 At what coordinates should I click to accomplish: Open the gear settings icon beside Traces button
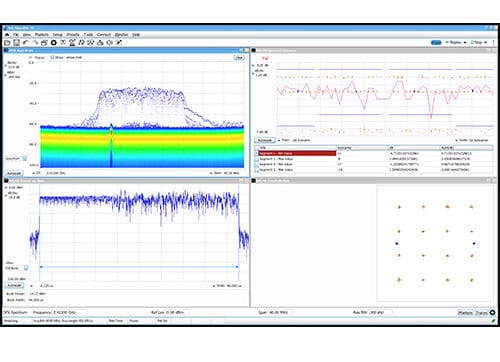pos(493,312)
